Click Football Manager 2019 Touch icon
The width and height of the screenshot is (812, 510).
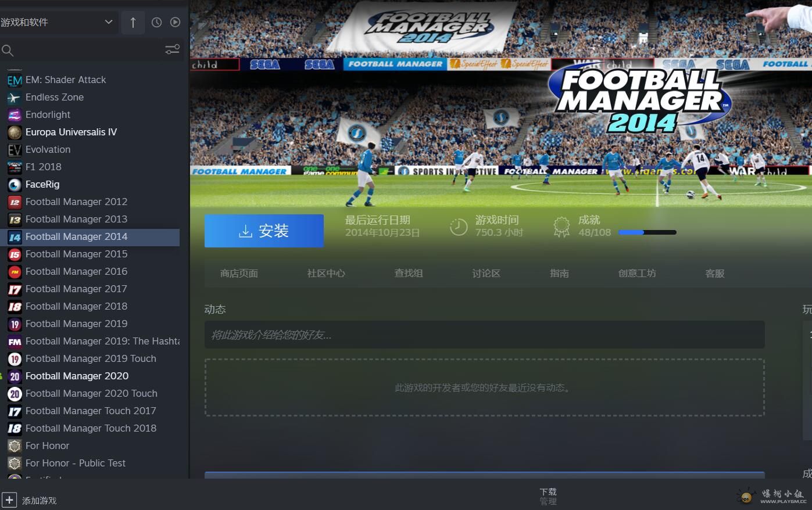click(15, 358)
